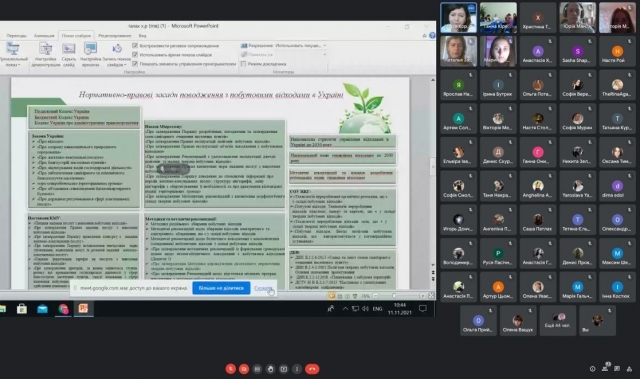
Task: Click Сховати link on sharing bar
Action: (x=263, y=288)
